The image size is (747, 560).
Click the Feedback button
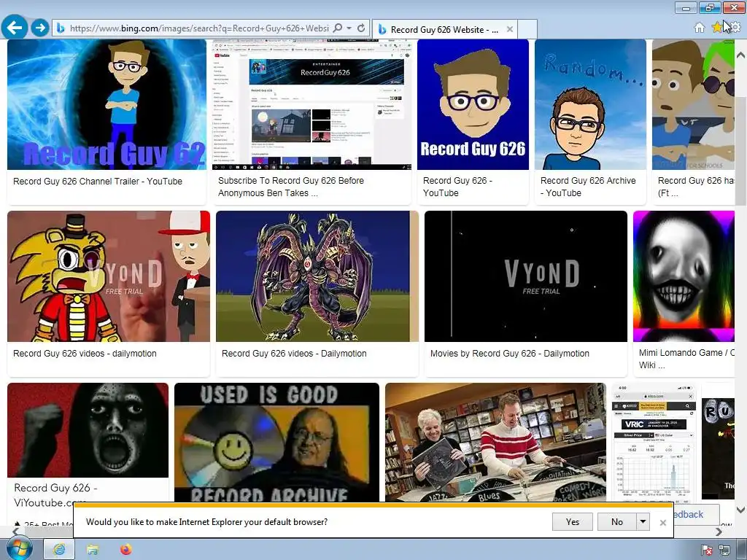(x=695, y=514)
